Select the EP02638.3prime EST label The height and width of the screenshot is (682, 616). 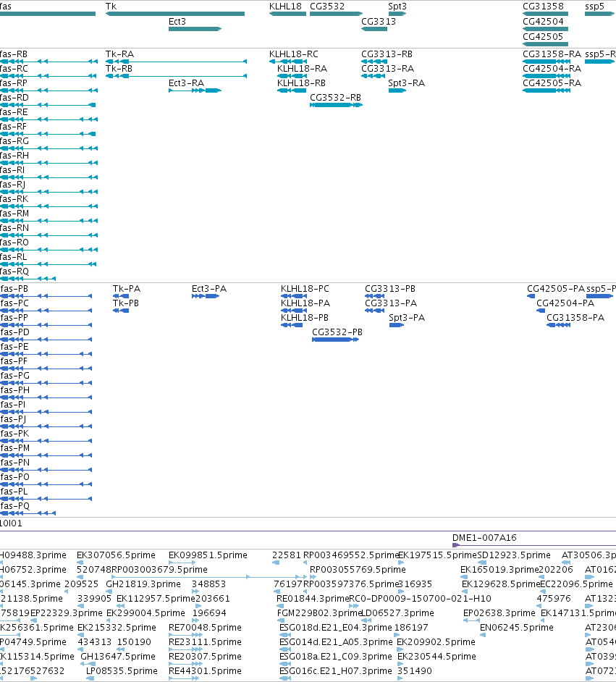coord(499,613)
